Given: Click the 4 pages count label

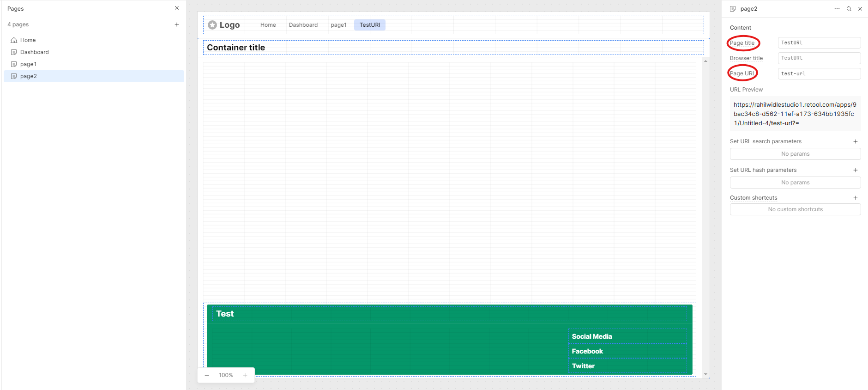Looking at the screenshot, I should point(18,24).
